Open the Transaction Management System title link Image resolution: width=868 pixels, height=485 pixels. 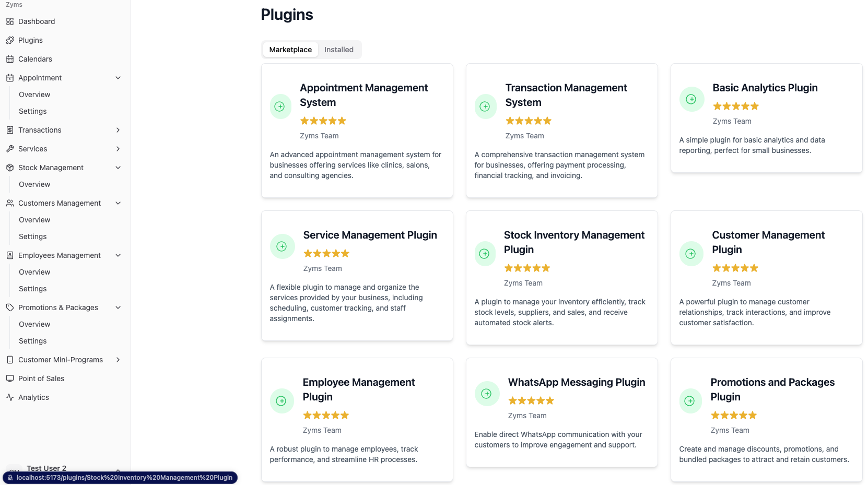(x=566, y=95)
